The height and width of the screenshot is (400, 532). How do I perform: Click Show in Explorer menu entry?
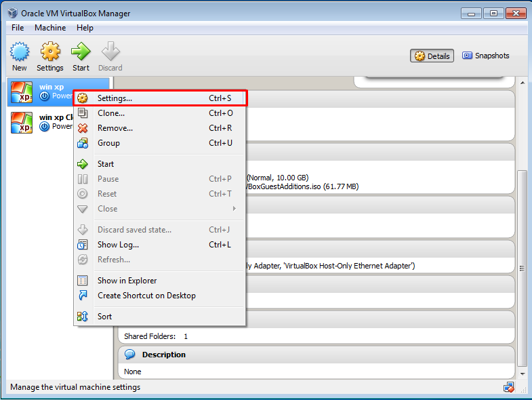(x=159, y=281)
